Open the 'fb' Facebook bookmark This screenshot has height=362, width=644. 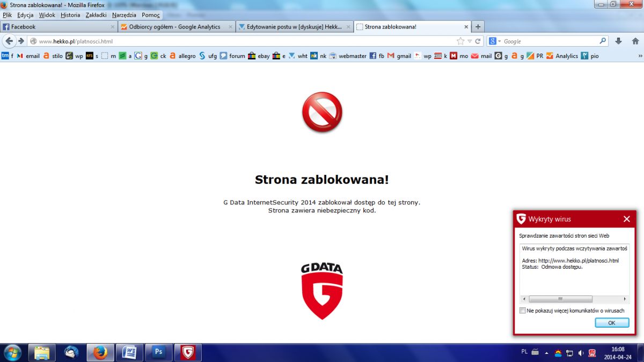(377, 56)
